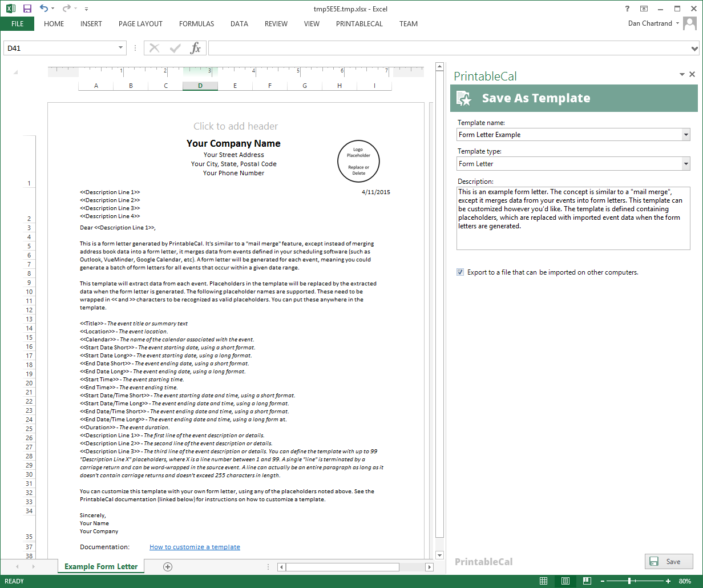Zoom in using the plus button

(668, 581)
